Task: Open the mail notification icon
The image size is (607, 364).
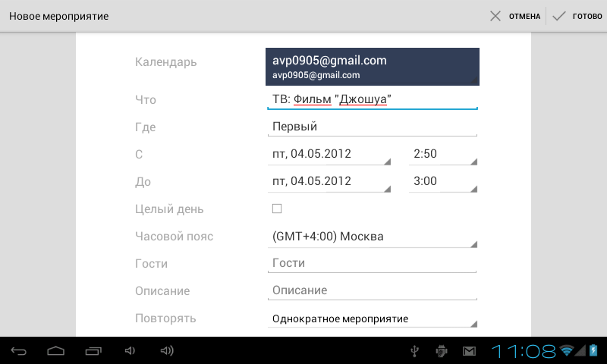Action: point(469,351)
